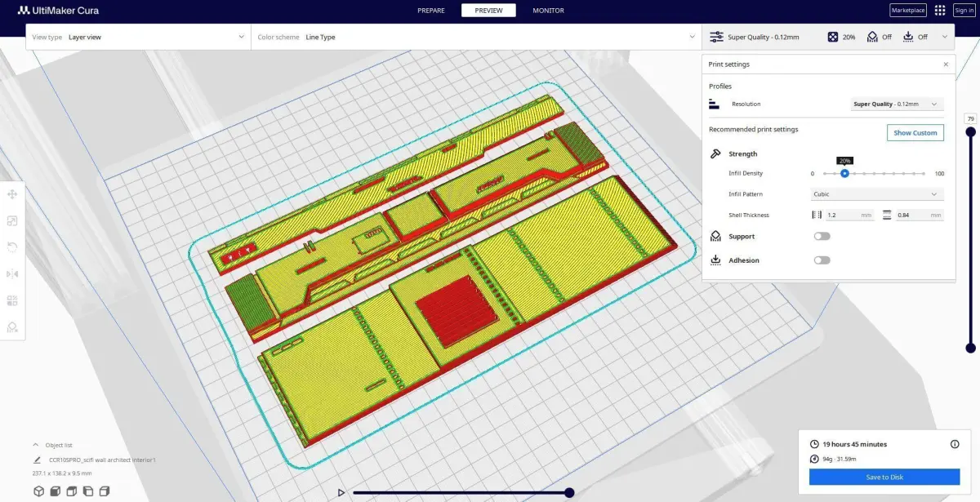
Task: Click the print time info icon
Action: pyautogui.click(x=955, y=444)
